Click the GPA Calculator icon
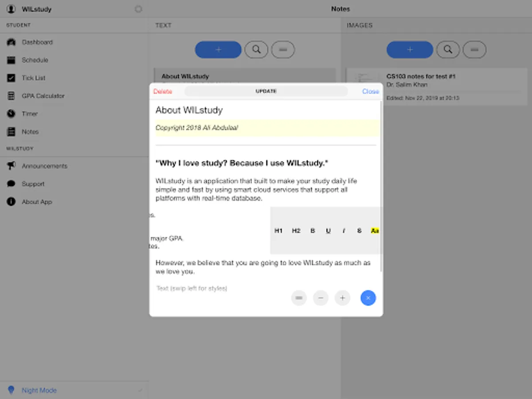This screenshot has height=399, width=532. 11,96
